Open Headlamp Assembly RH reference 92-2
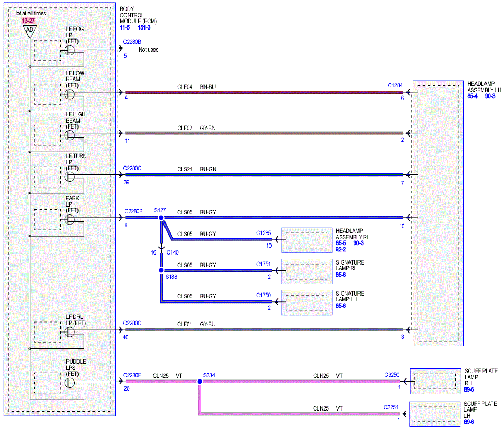 [x=341, y=249]
